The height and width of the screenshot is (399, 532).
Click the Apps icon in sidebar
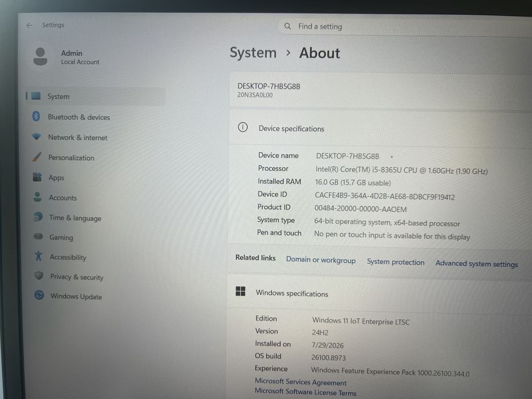37,177
